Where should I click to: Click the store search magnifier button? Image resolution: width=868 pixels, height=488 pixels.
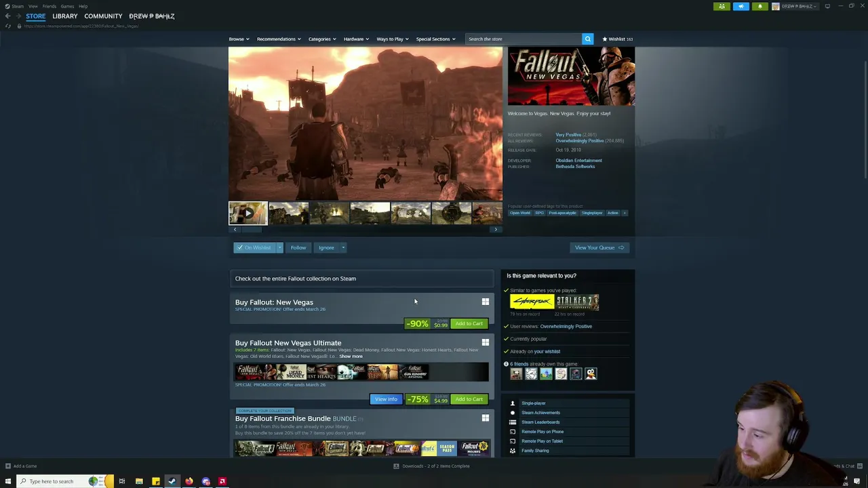(588, 39)
